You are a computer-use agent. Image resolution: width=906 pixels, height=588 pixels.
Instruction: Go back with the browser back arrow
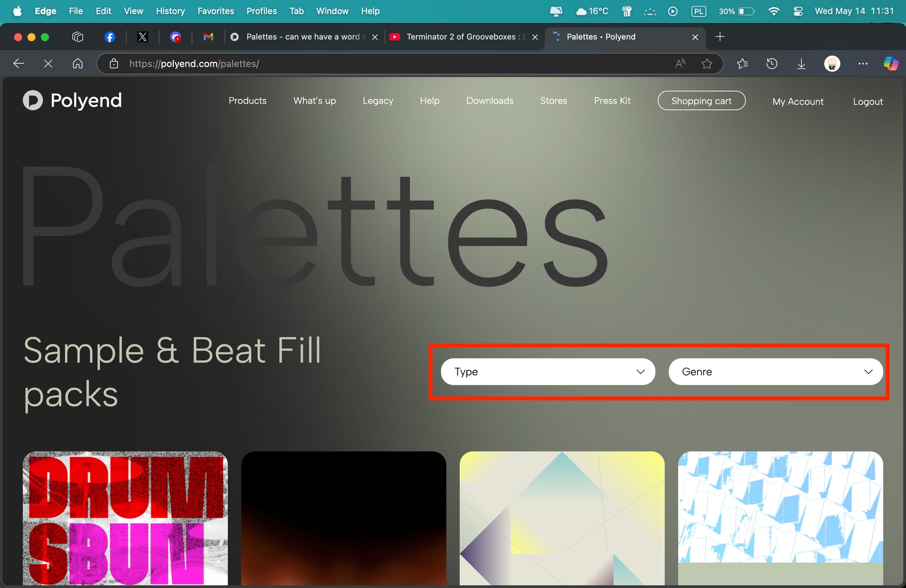19,64
